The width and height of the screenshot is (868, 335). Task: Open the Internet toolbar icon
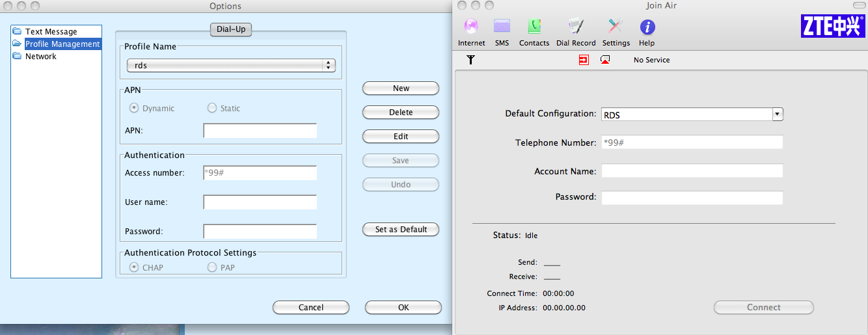coord(471,27)
